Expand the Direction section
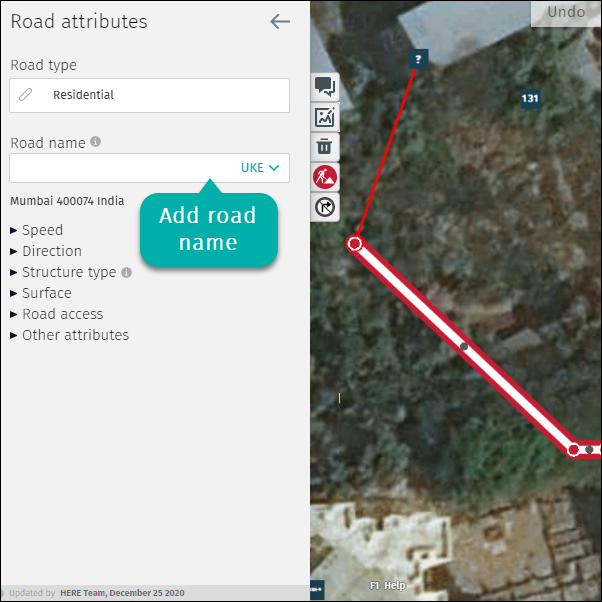Viewport: 602px width, 602px height. 46,251
